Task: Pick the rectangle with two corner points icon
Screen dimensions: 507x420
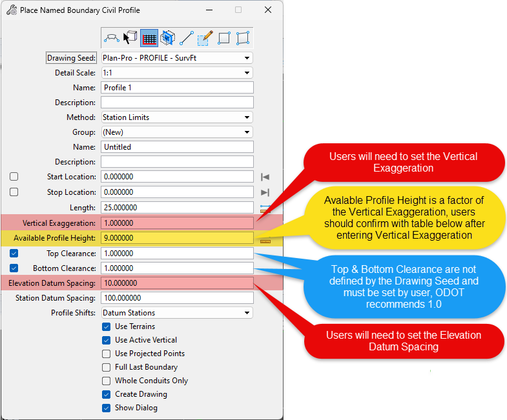Action: (x=223, y=38)
